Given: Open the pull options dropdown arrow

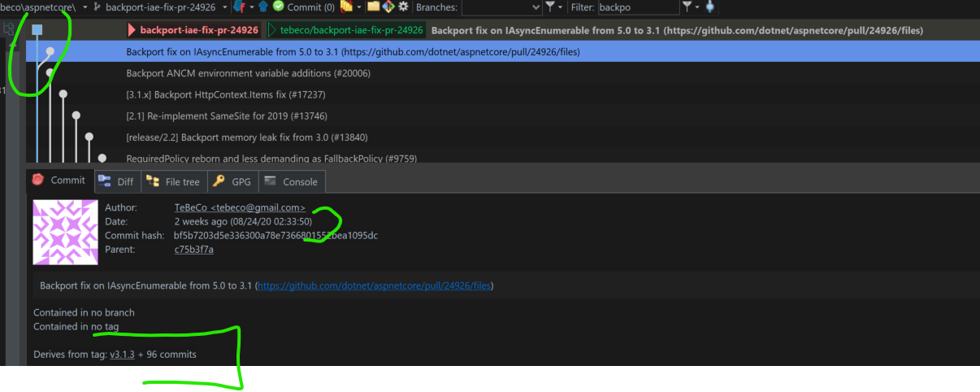Looking at the screenshot, I should tap(251, 7).
